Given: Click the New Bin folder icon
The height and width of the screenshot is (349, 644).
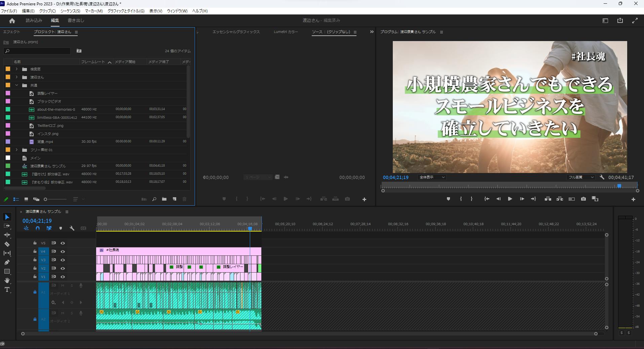Looking at the screenshot, I should click(164, 199).
